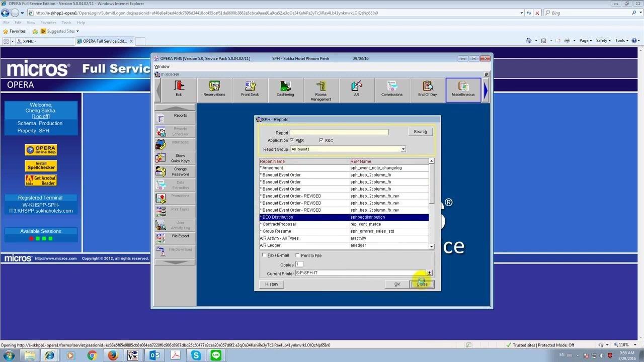Viewport: 644px width, 362px height.
Task: Click Show Quick Keys in sidebar
Action: (x=175, y=158)
